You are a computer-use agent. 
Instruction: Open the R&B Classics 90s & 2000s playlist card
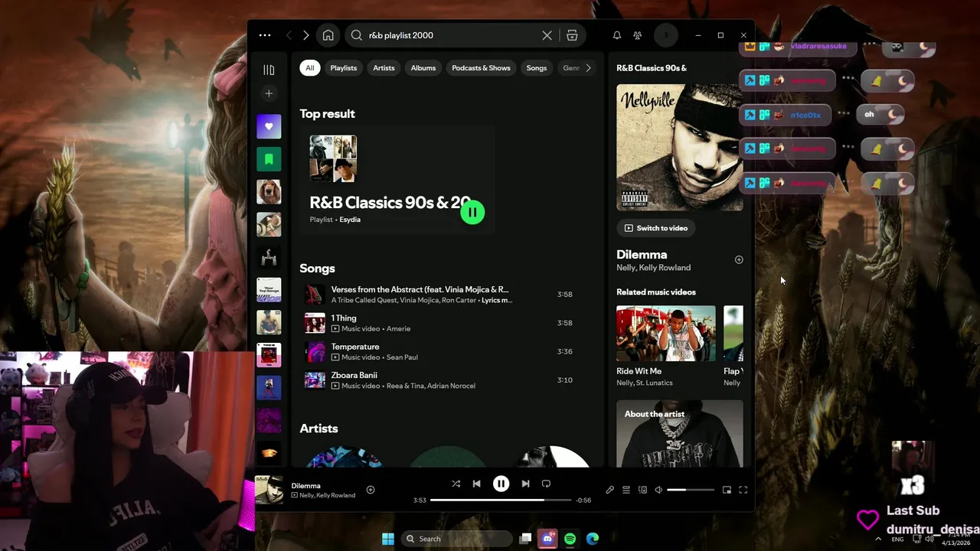[397, 180]
